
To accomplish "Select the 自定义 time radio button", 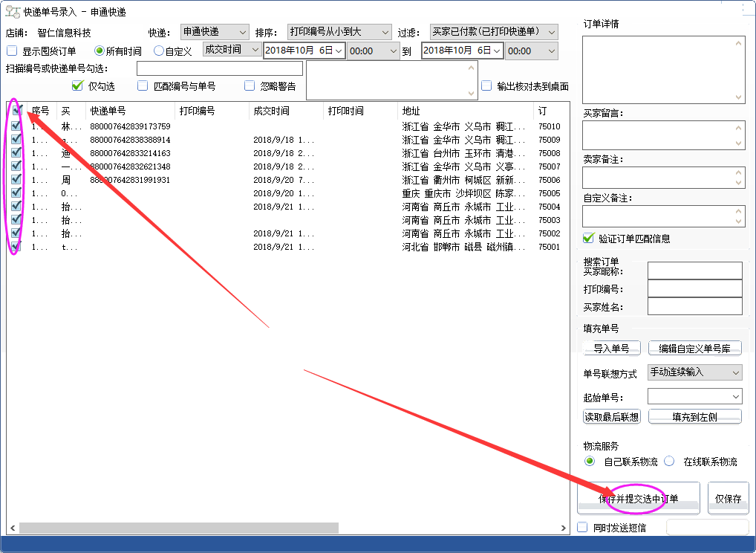I will [159, 51].
